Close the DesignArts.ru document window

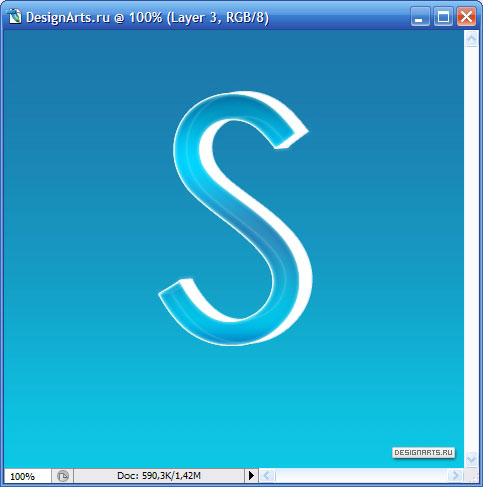coord(466,17)
